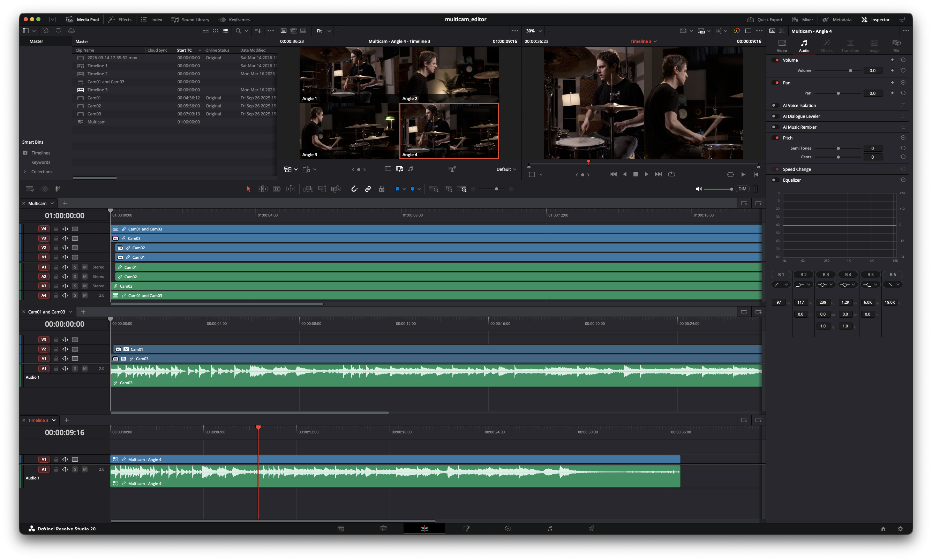Select the Angle 2 multicam thumbnail
The height and width of the screenshot is (560, 932).
449,74
